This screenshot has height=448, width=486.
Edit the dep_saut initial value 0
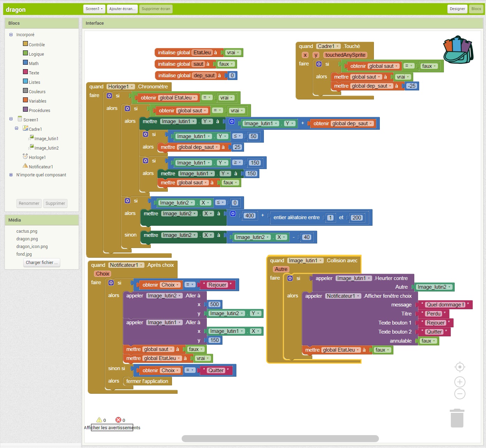pos(232,75)
